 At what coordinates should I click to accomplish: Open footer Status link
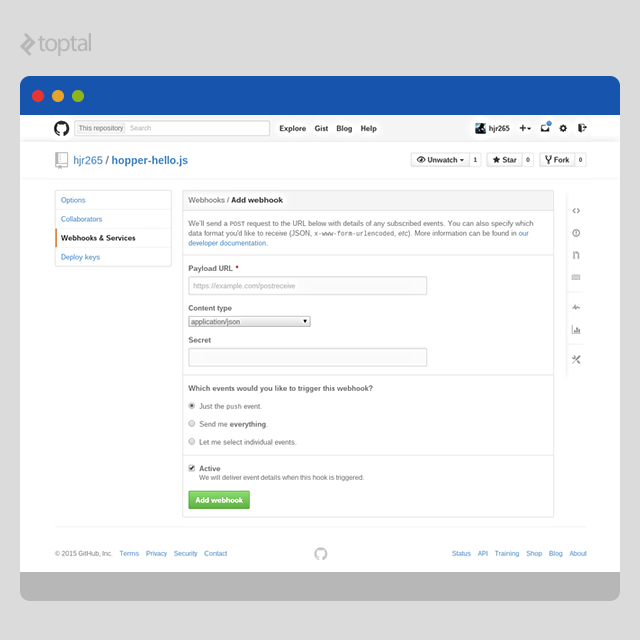461,553
